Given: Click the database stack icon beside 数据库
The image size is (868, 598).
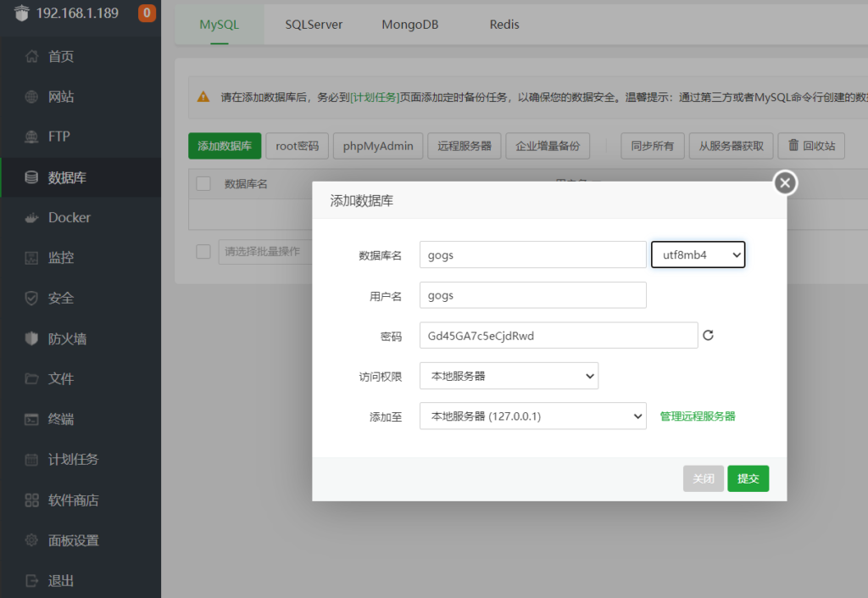Looking at the screenshot, I should point(31,177).
